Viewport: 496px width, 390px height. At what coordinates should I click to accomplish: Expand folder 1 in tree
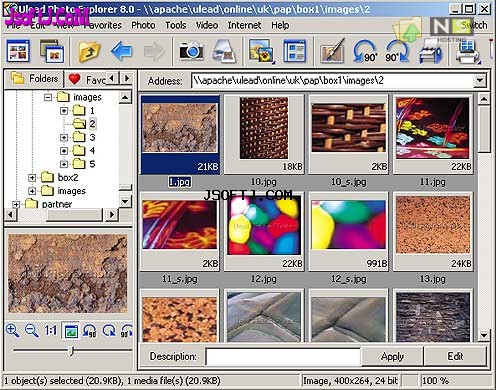click(x=64, y=110)
